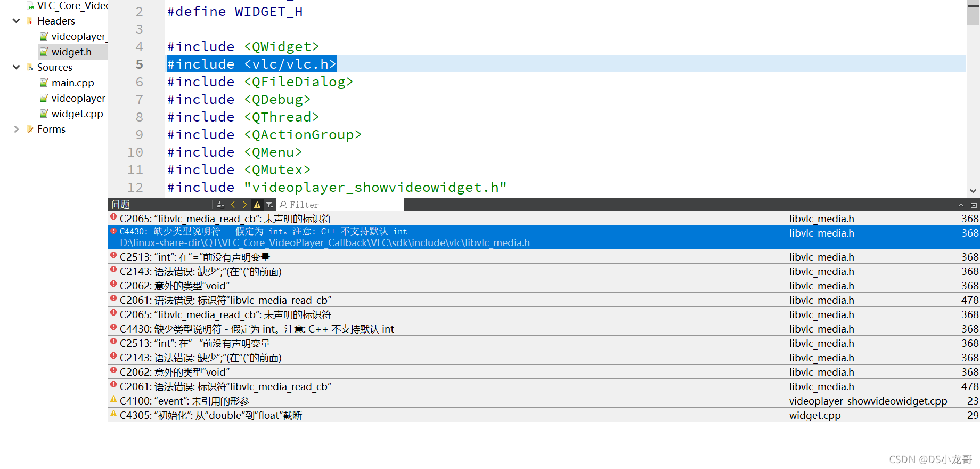Open videoplayer source under Sources
This screenshot has height=469, width=980.
click(x=78, y=98)
